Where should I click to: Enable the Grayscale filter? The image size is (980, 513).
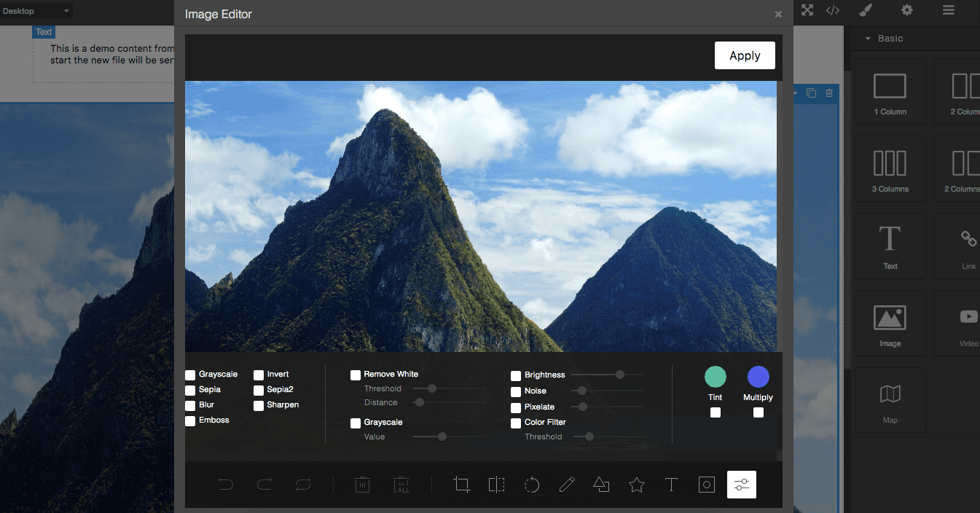[189, 374]
